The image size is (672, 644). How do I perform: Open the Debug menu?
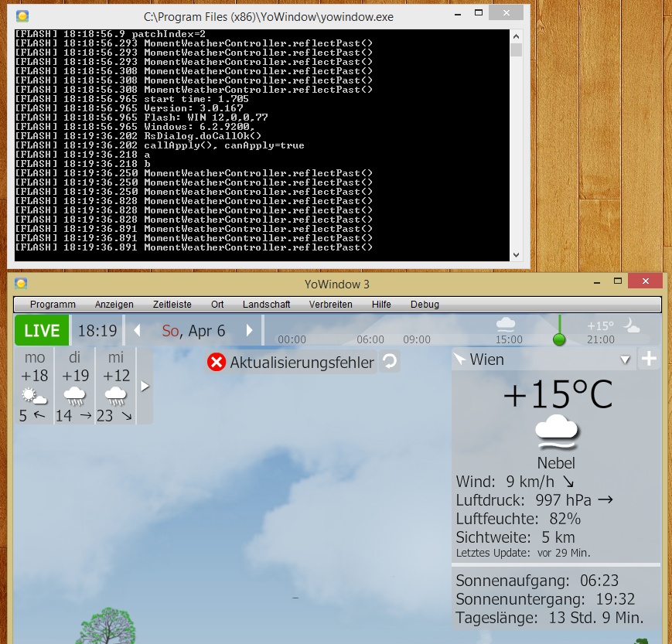pos(425,305)
